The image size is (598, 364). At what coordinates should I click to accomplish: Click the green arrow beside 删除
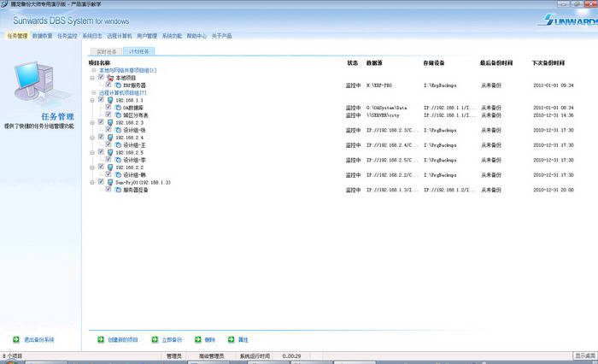[198, 339]
